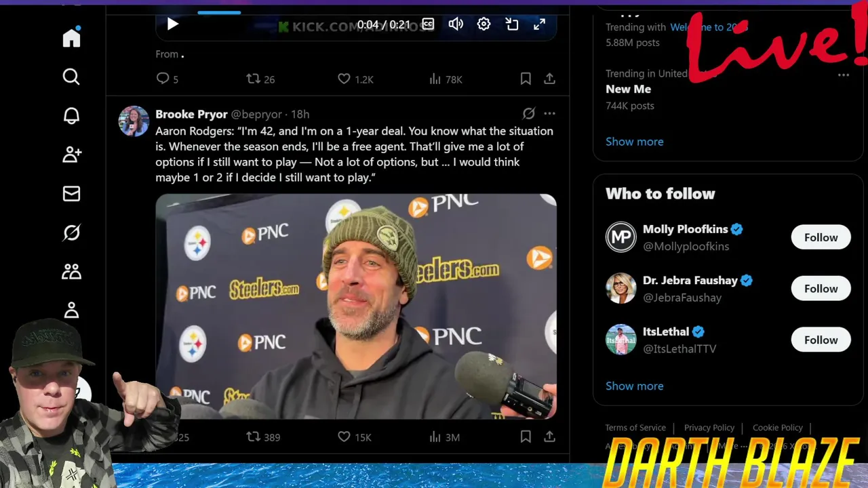Click the Who to follow heading
Image resolution: width=868 pixels, height=488 pixels.
pyautogui.click(x=660, y=194)
